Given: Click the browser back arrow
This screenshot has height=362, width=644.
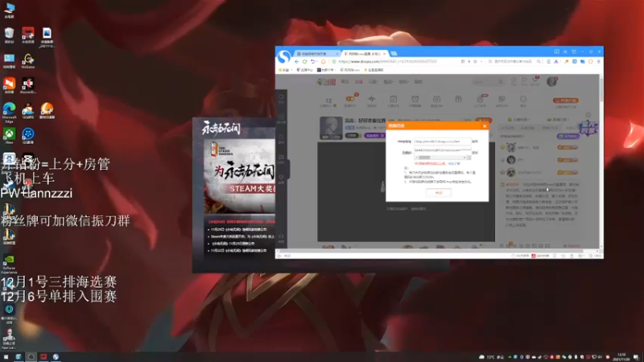Looking at the screenshot, I should point(296,62).
